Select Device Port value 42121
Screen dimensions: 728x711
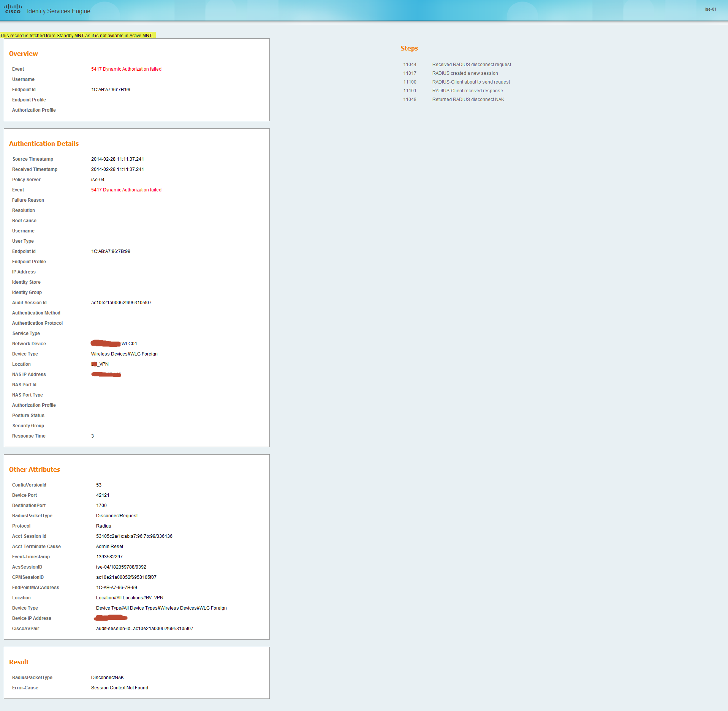pos(103,495)
